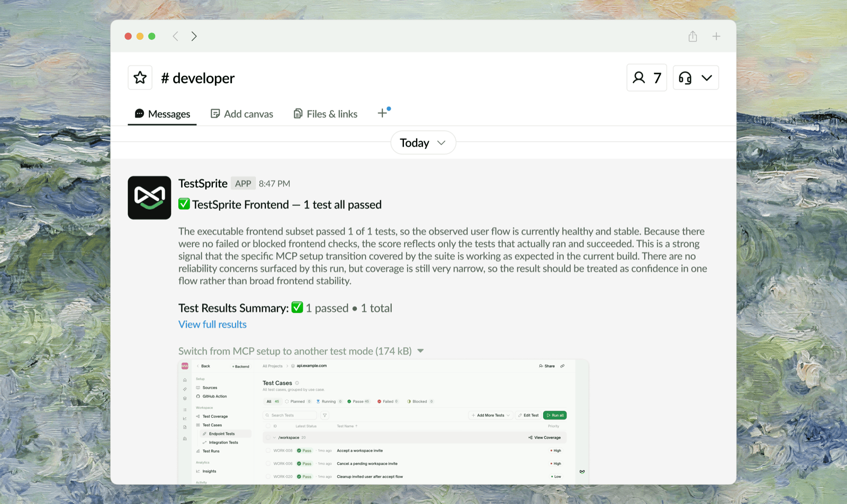Screen dimensions: 847x504
Task: Add a new tab with the plus icon
Action: tap(382, 113)
